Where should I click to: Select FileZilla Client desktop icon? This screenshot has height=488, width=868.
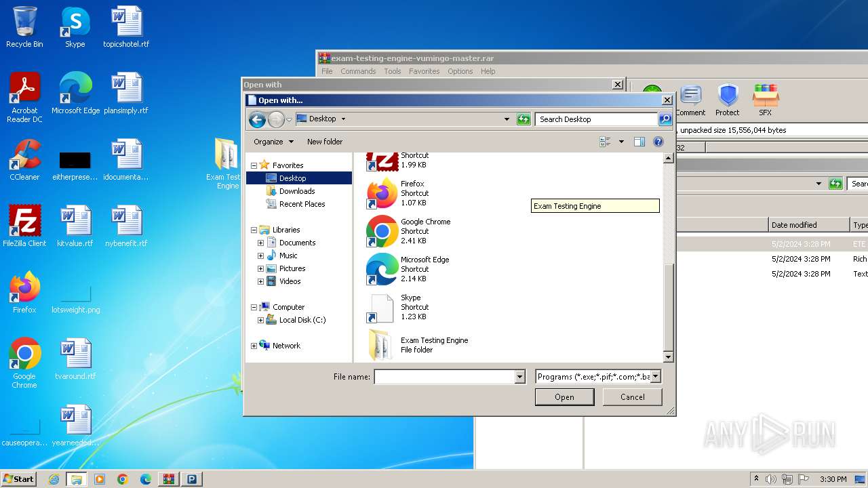(x=24, y=226)
